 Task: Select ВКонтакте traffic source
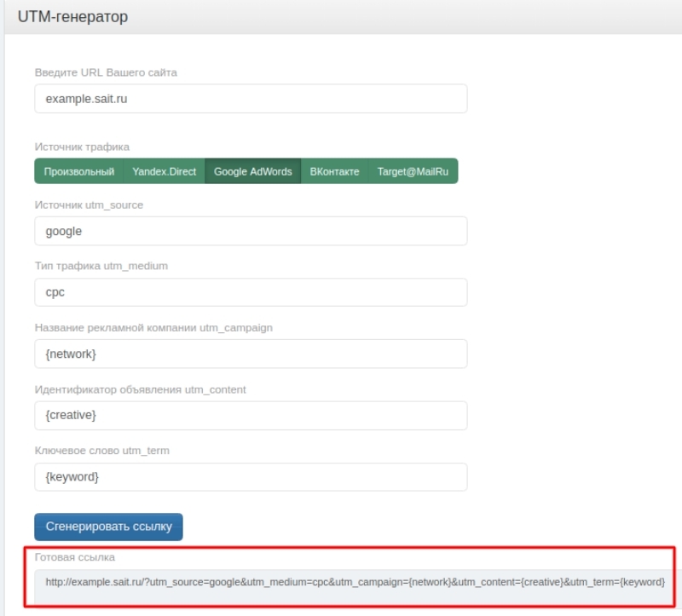click(334, 171)
